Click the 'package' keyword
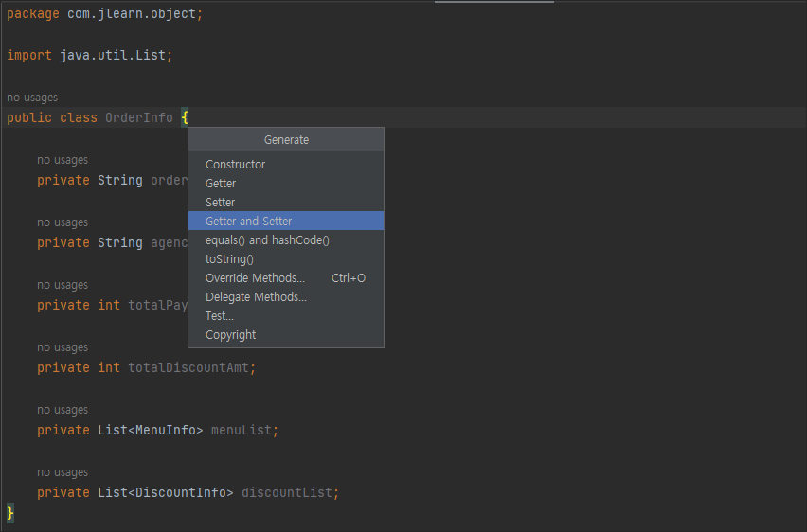 pos(33,14)
